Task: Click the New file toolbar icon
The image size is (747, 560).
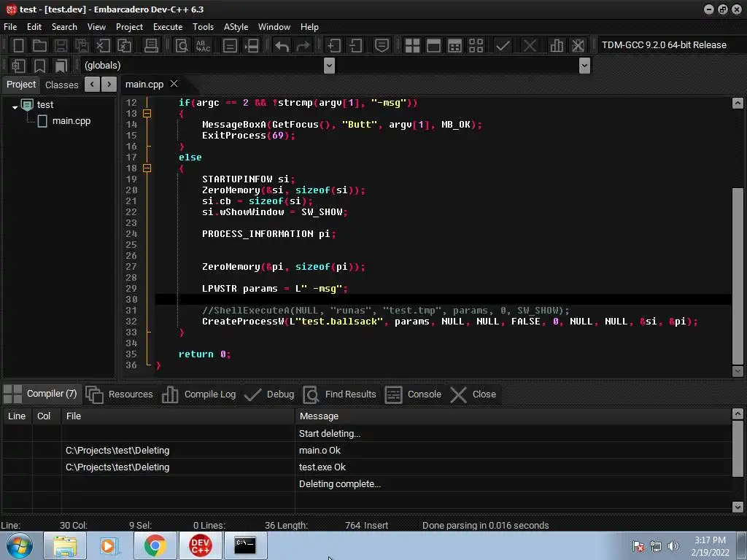Action: point(18,46)
